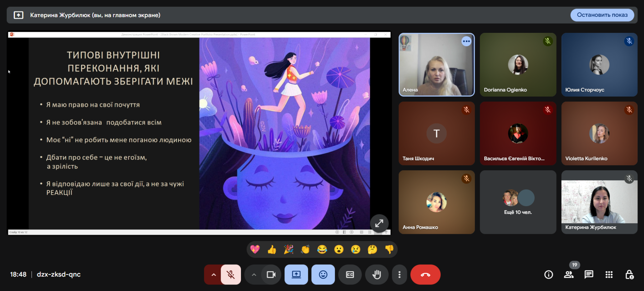The image size is (644, 291).
Task: Raise hand using the hand icon
Action: point(377,275)
